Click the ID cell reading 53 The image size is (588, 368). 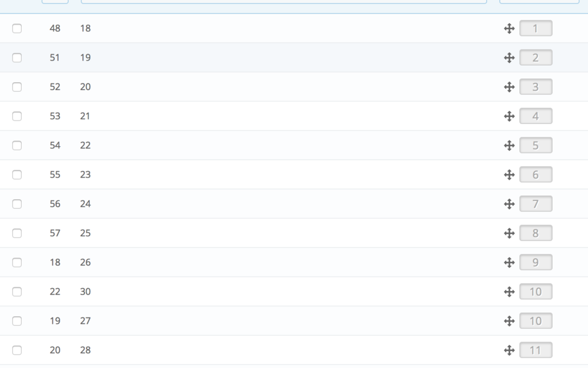coord(55,116)
